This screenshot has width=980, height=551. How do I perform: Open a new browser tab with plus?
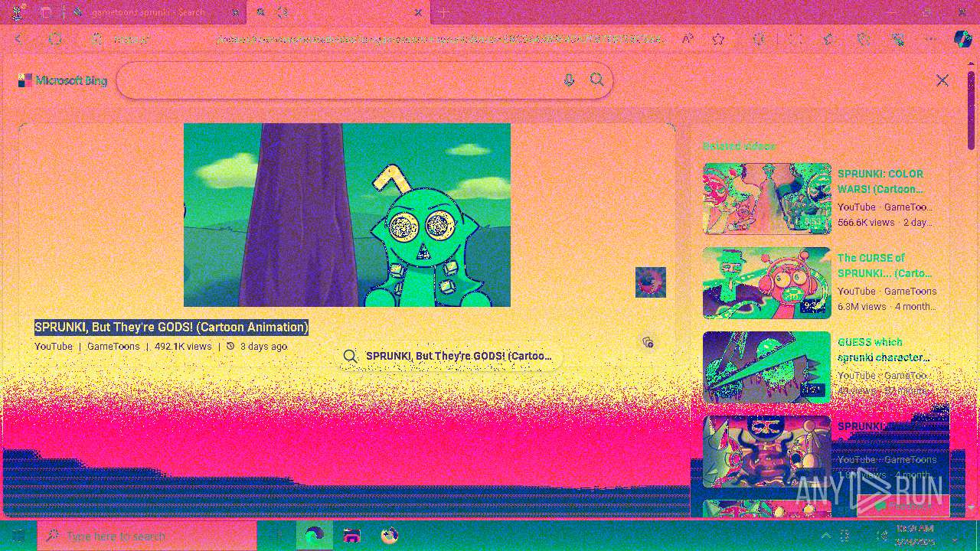pos(443,12)
